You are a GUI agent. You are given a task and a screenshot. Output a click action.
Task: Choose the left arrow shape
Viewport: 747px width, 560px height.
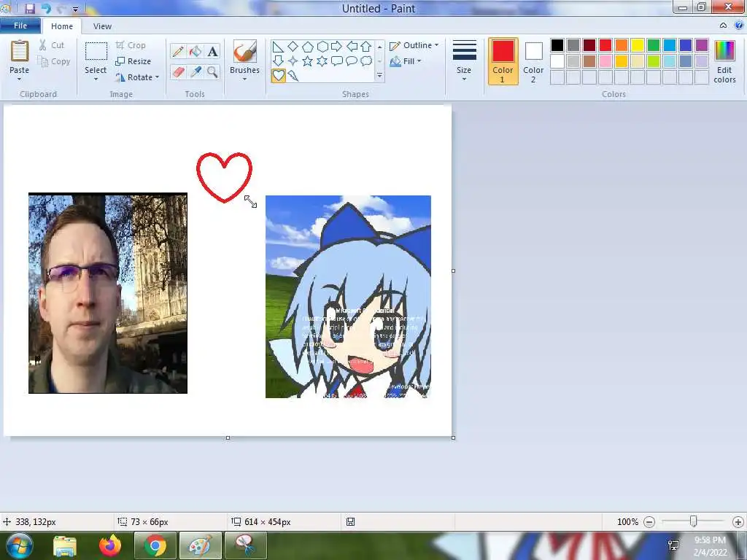352,46
